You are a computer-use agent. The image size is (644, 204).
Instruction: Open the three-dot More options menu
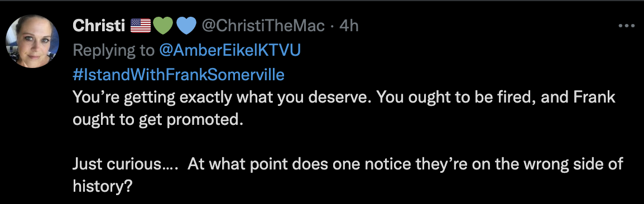point(626,26)
